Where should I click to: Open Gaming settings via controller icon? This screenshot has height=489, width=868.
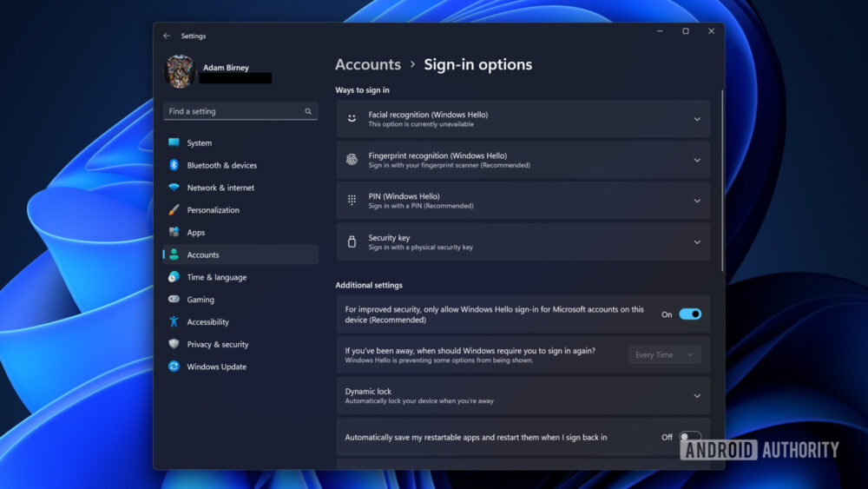pos(174,300)
